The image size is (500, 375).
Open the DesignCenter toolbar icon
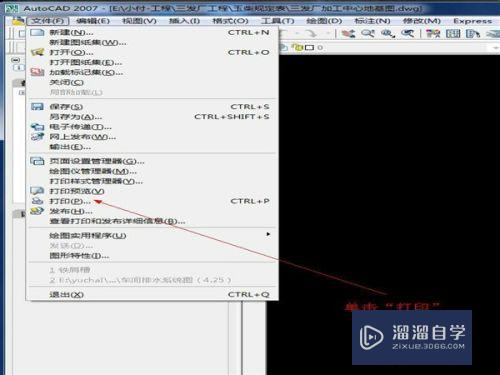(453, 33)
